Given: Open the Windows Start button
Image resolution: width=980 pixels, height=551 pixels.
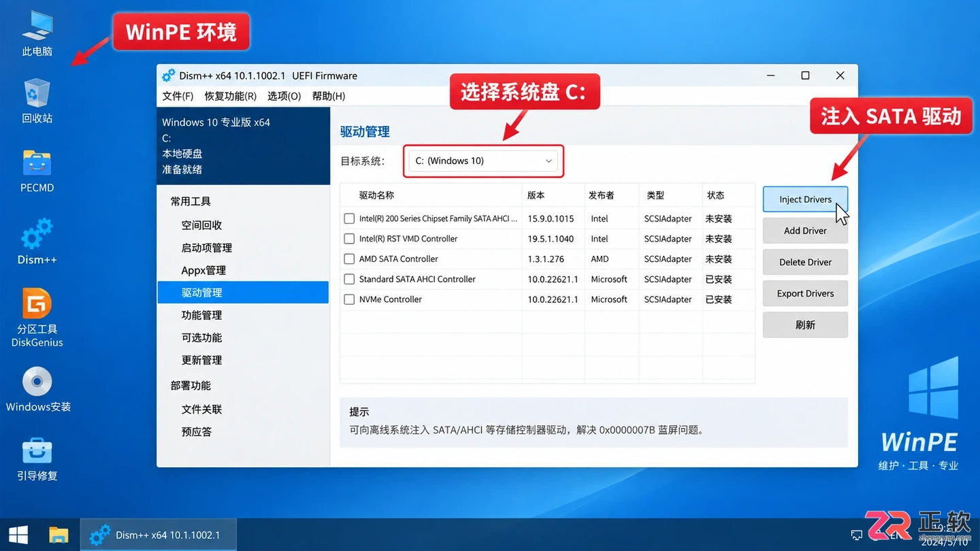Looking at the screenshot, I should (18, 535).
